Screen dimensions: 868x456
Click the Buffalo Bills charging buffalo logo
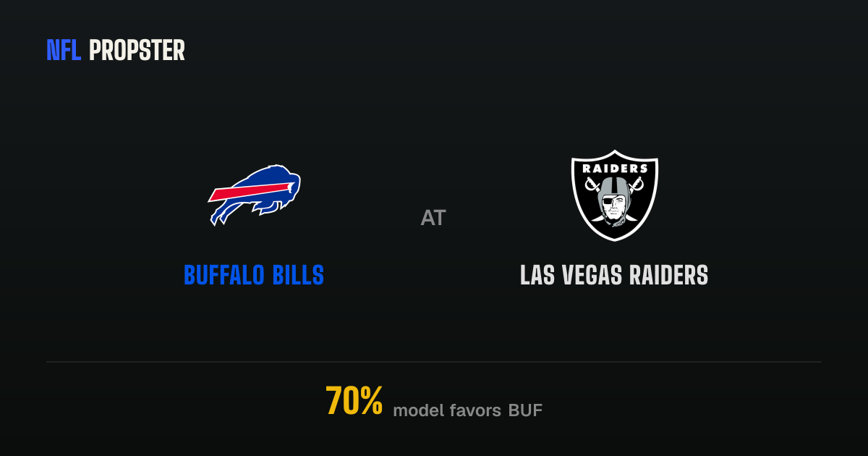tap(254, 195)
